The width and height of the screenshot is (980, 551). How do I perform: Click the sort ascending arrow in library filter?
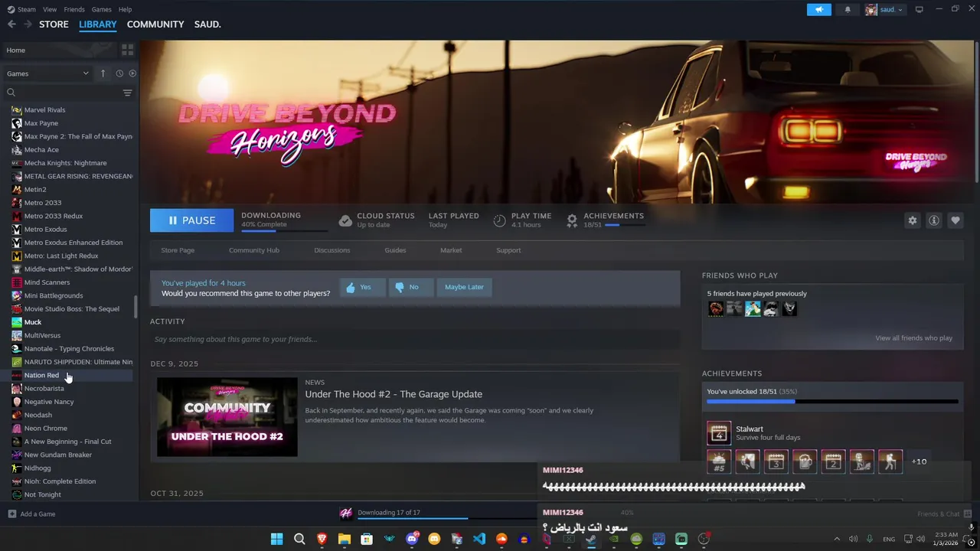[x=103, y=73]
